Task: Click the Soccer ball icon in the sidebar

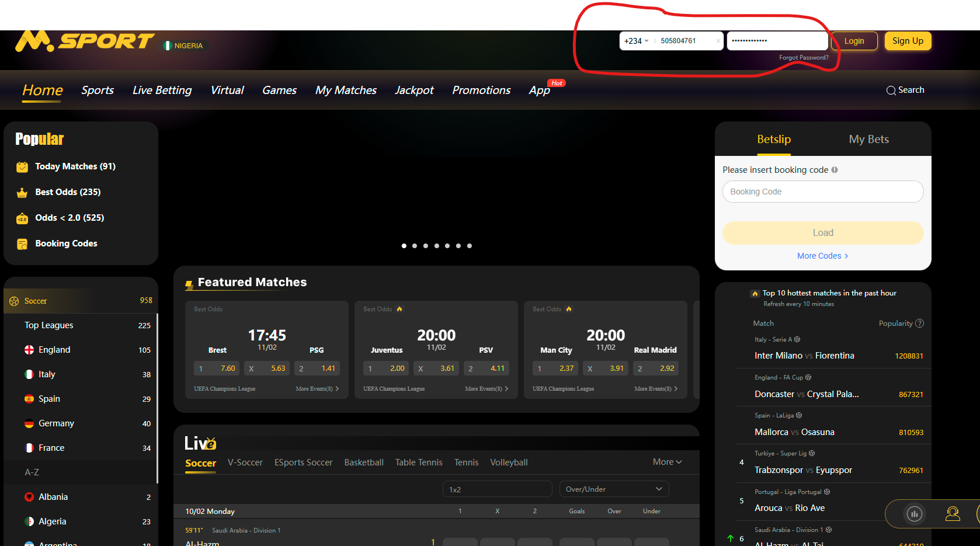Action: (x=14, y=301)
